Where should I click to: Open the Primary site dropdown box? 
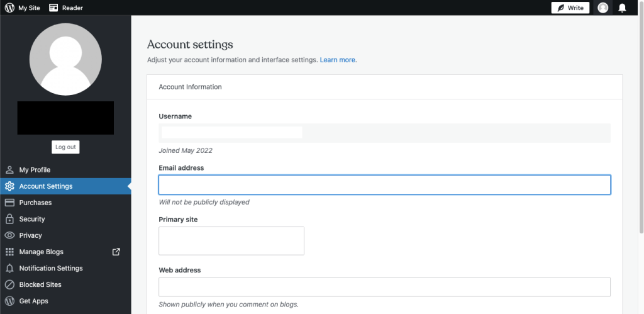tap(231, 241)
